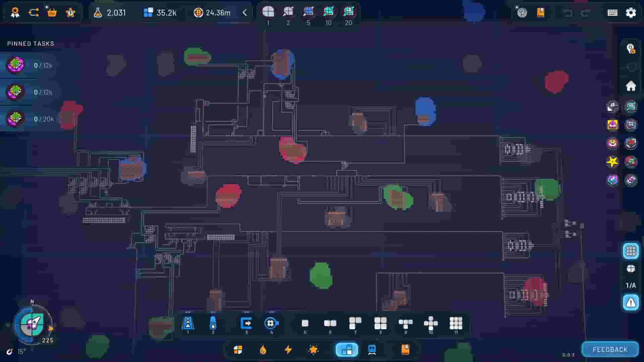Open the fluids category with the flame icon
The height and width of the screenshot is (362, 644).
(x=263, y=350)
